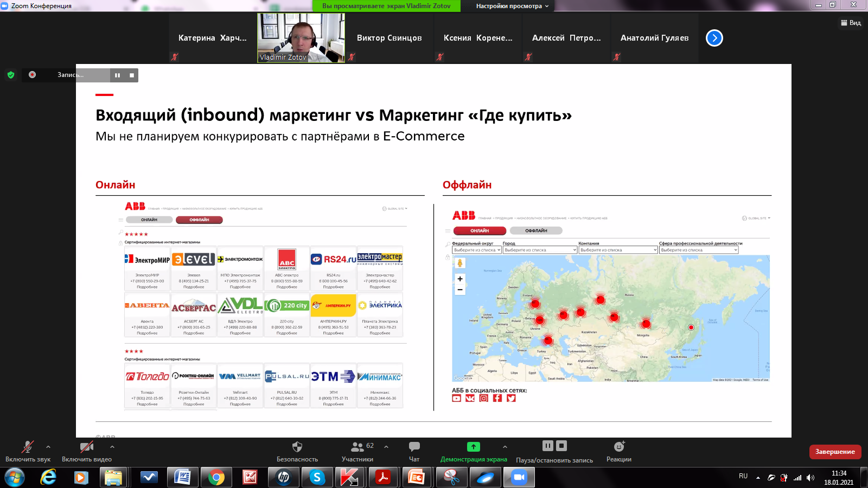Open the Security (Безопасность) shield icon
The height and width of the screenshot is (488, 868).
click(x=297, y=447)
